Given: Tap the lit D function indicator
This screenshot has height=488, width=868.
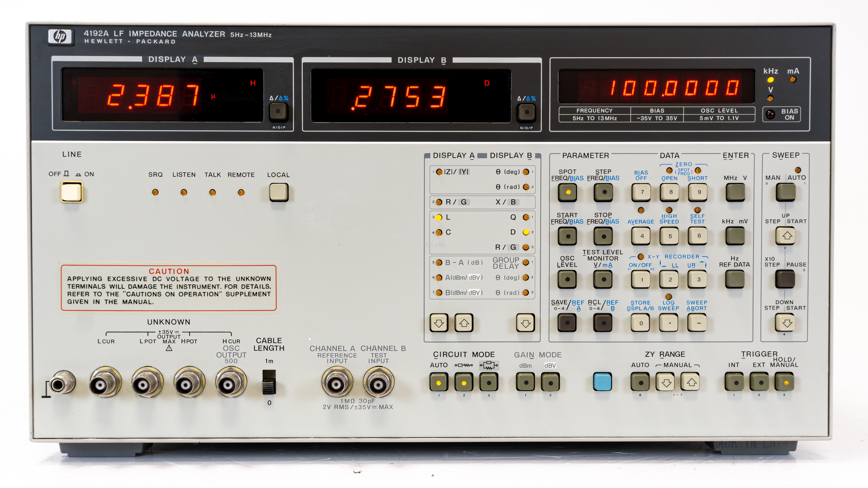Looking at the screenshot, I should coord(526,232).
